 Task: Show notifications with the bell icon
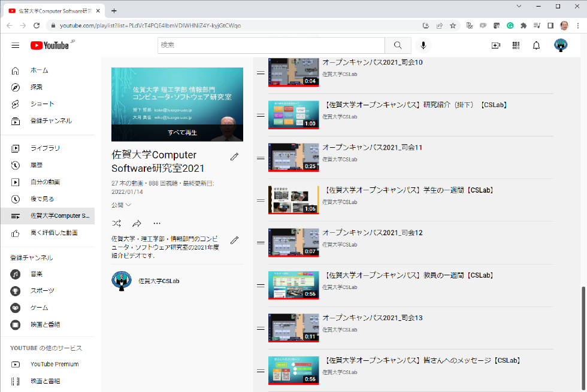[x=536, y=45]
